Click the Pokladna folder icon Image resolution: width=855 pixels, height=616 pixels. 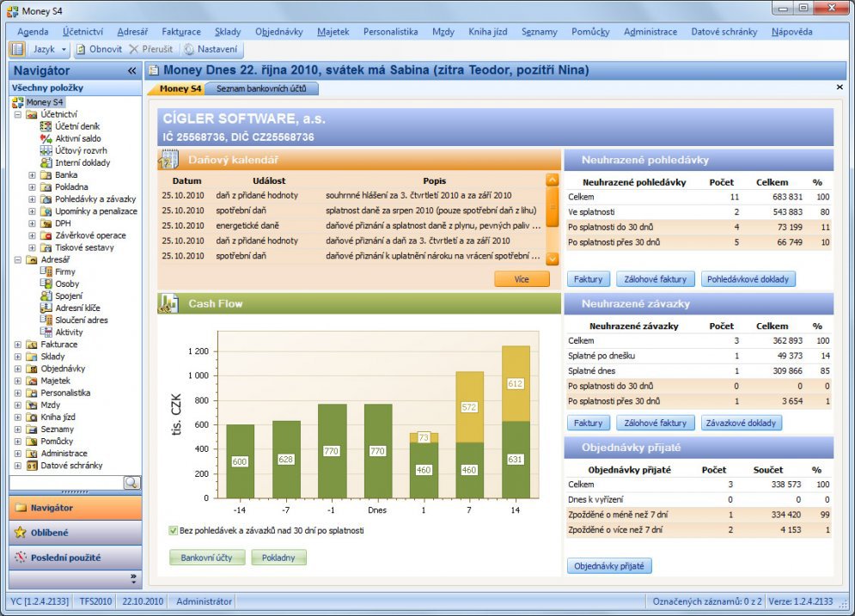pyautogui.click(x=46, y=187)
